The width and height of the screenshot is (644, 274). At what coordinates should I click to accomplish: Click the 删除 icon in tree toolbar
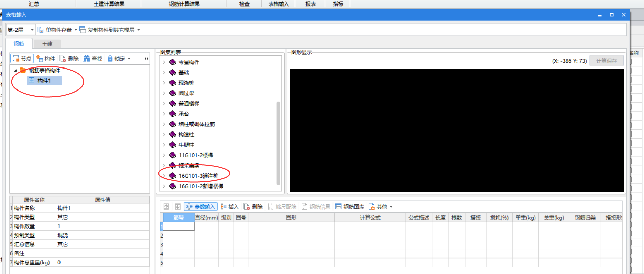63,59
